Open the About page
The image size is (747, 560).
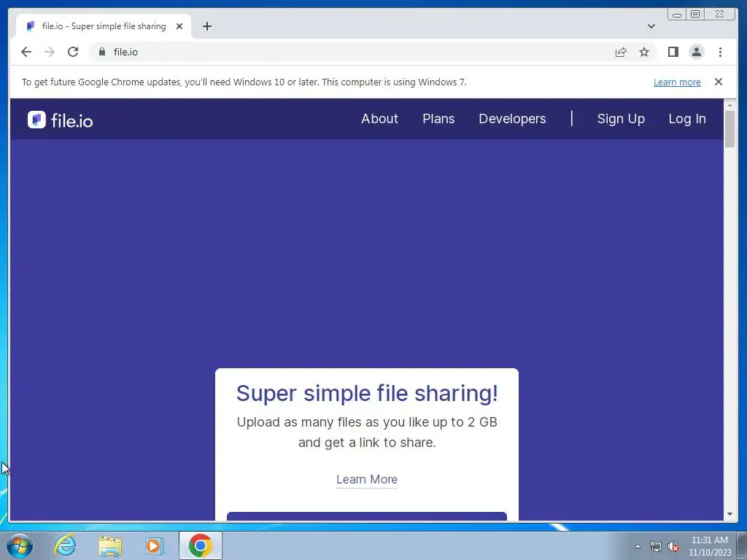pyautogui.click(x=379, y=119)
